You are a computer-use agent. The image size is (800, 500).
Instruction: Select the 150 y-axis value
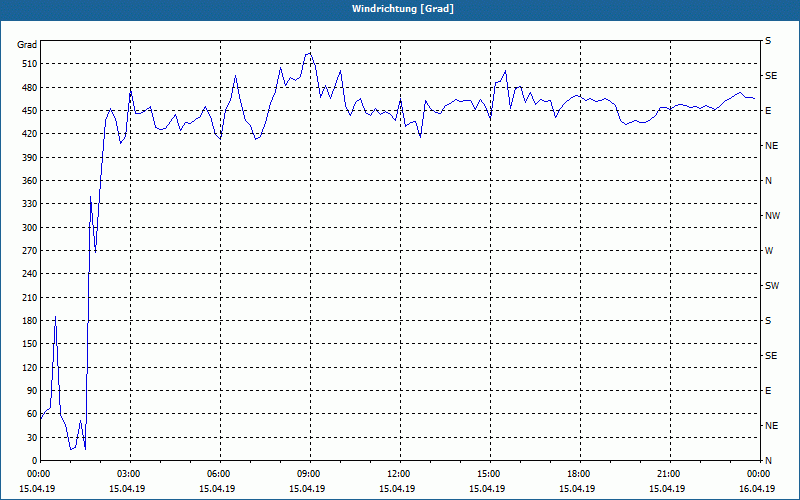click(30, 344)
